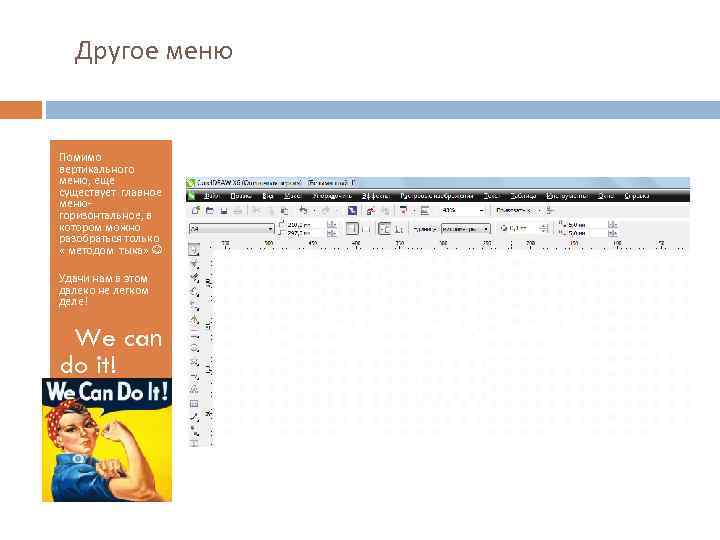Select the Ellipse tool
Image resolution: width=720 pixels, height=540 pixels.
(x=194, y=348)
